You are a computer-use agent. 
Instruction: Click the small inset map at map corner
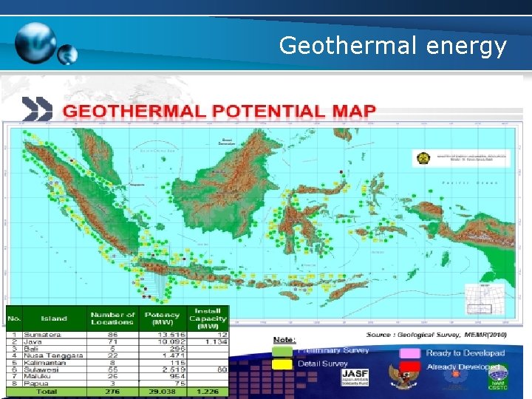(x=485, y=299)
